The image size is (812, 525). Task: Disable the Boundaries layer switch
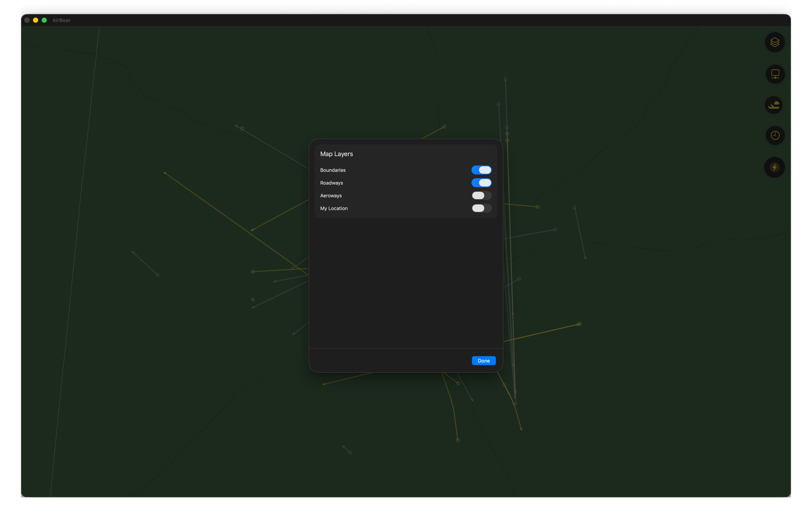[481, 170]
